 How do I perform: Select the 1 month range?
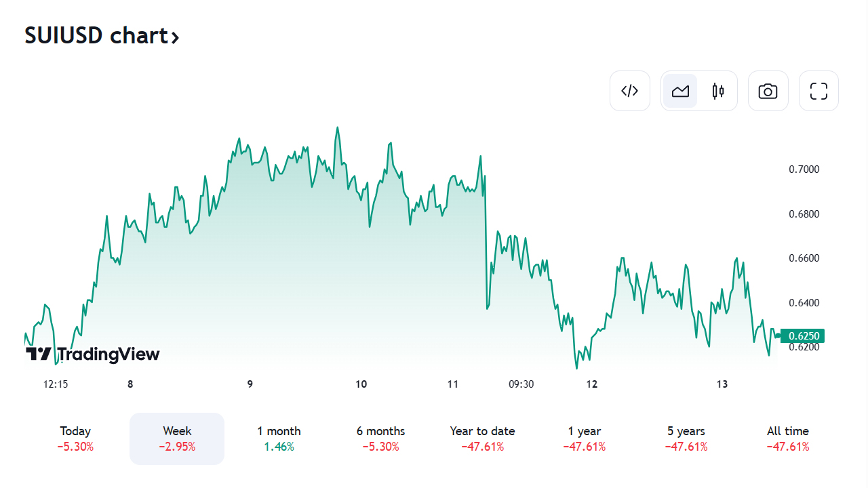click(x=279, y=439)
